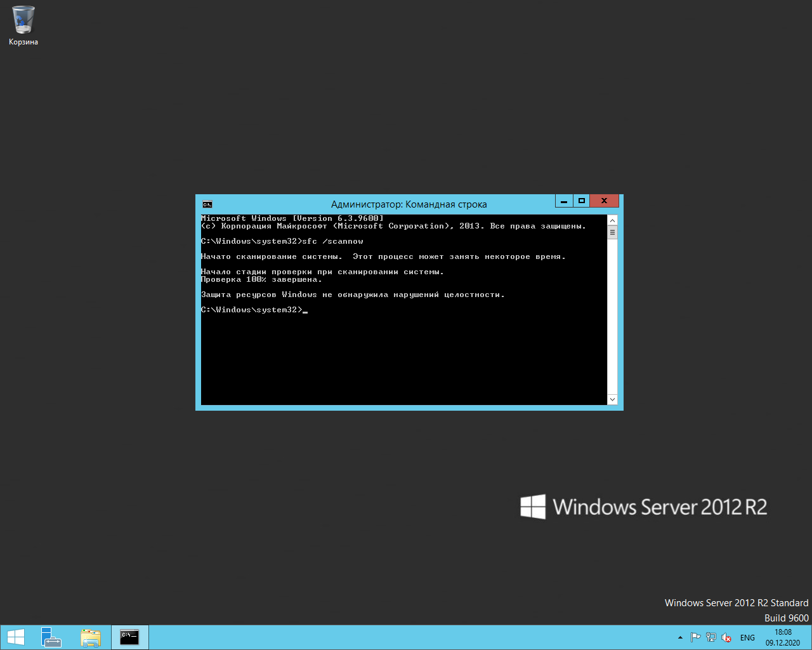
Task: Show hidden tray icons arrow
Action: [680, 637]
